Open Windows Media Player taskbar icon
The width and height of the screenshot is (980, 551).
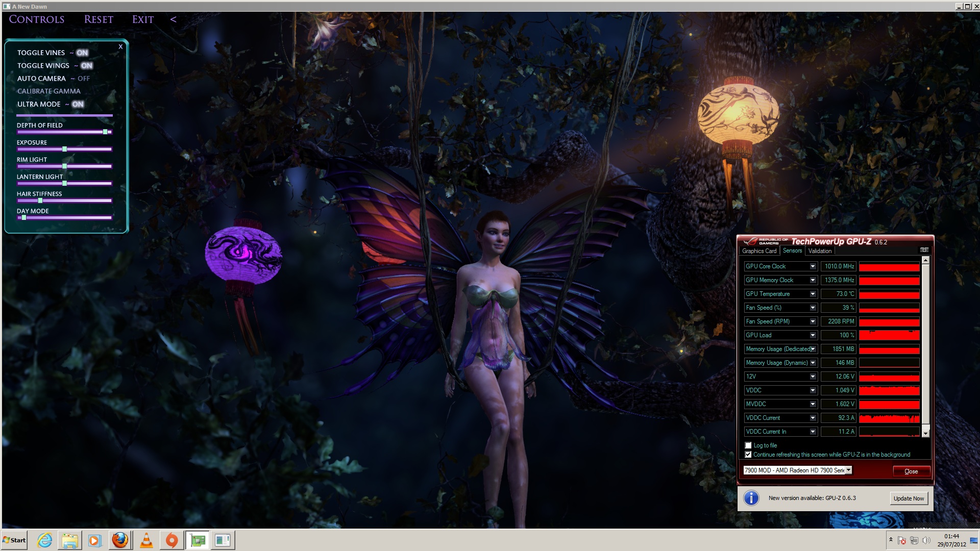point(94,540)
